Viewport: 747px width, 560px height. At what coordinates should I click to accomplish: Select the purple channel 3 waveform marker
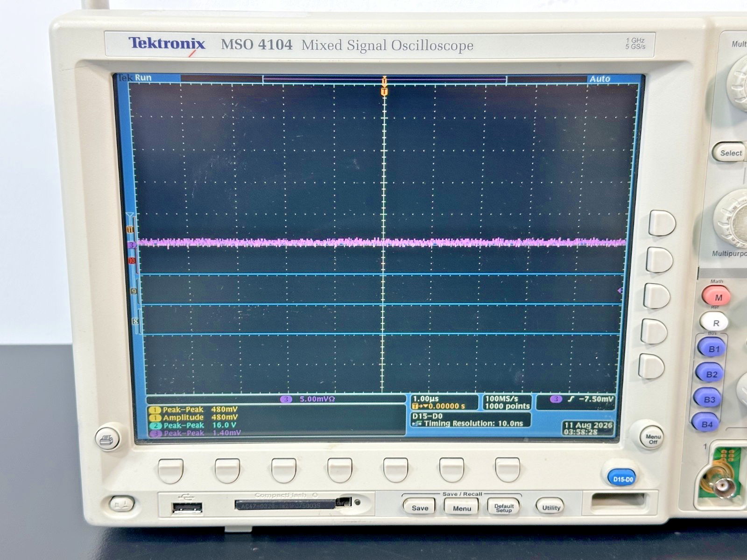click(132, 245)
